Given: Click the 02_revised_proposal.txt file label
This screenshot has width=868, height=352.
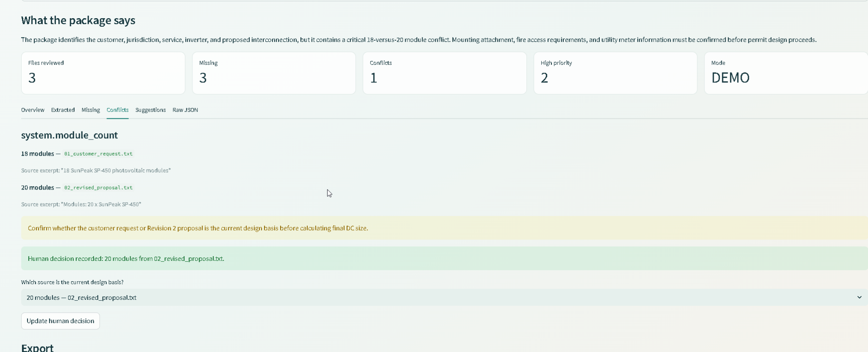Looking at the screenshot, I should (x=98, y=187).
